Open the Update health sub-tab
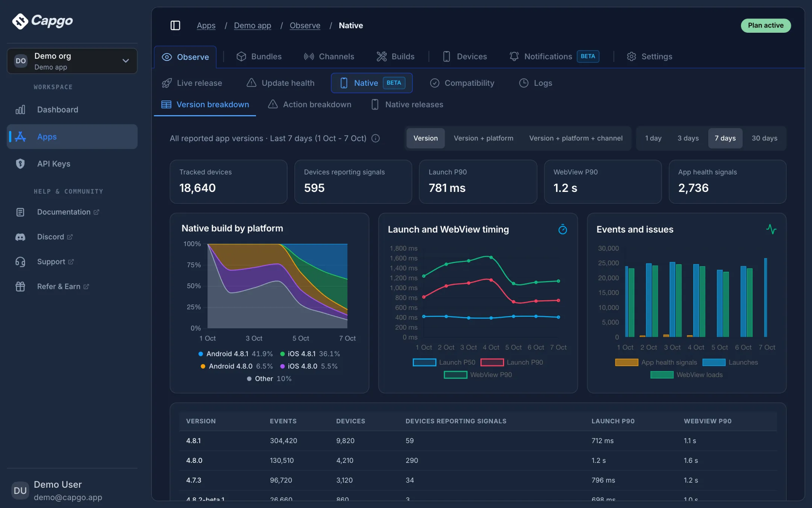812x508 pixels. tap(280, 83)
